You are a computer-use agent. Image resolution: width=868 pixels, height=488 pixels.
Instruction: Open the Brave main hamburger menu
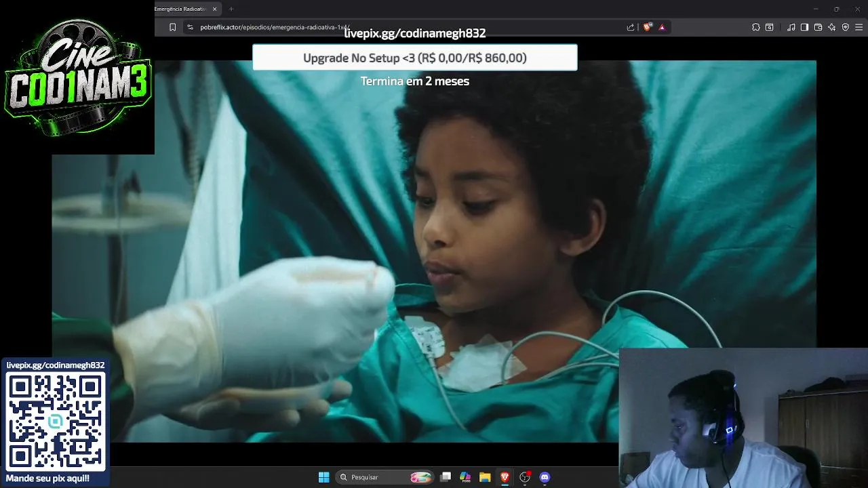point(859,27)
